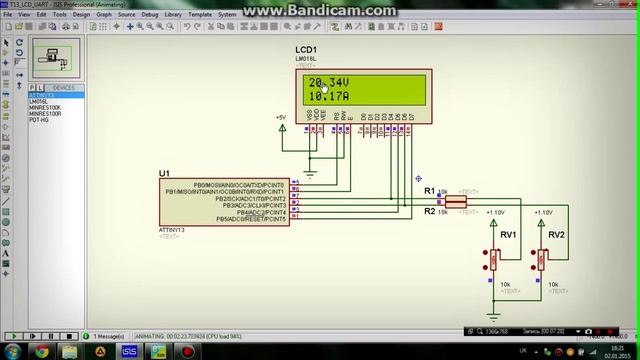
Task: Open the Library menu
Action: pos(173,14)
